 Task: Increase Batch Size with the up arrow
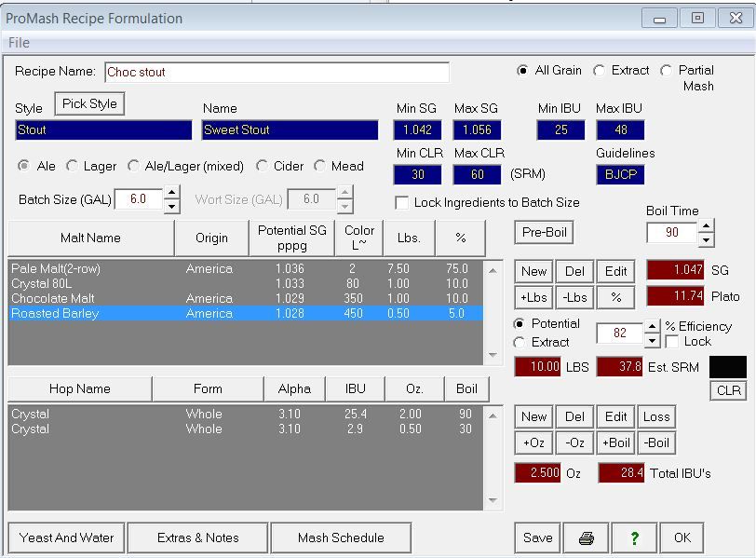(171, 192)
